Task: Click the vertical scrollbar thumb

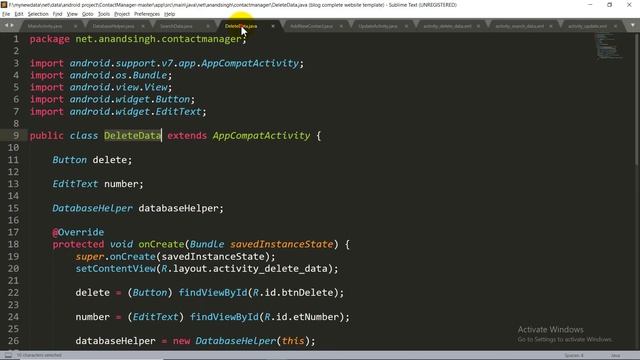Action: 637,99
